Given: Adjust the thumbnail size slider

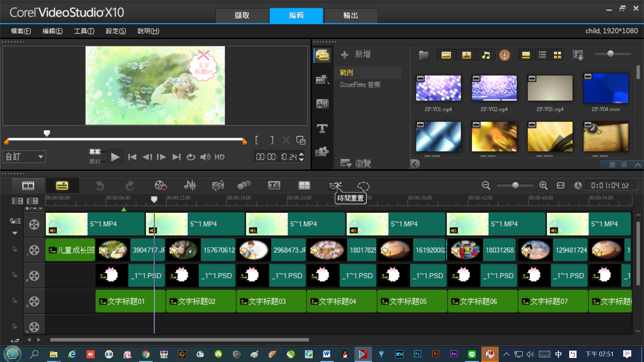Looking at the screenshot, I should click(x=611, y=54).
